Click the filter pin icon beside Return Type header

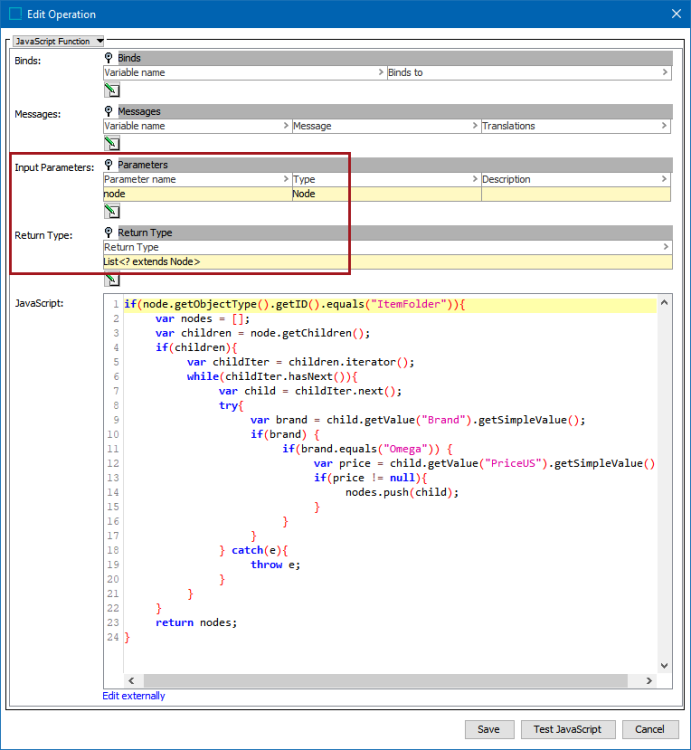[x=109, y=232]
